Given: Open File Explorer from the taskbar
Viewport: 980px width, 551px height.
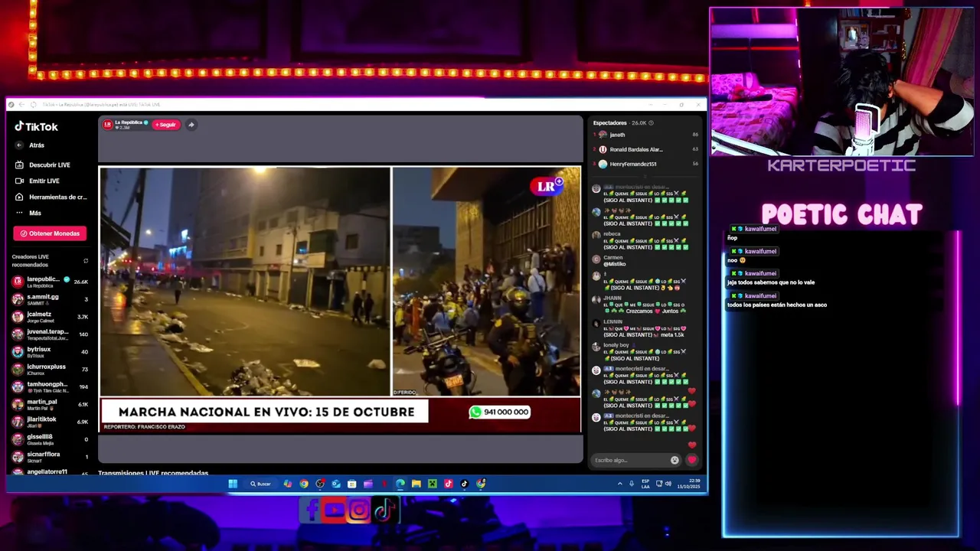Looking at the screenshot, I should (416, 484).
